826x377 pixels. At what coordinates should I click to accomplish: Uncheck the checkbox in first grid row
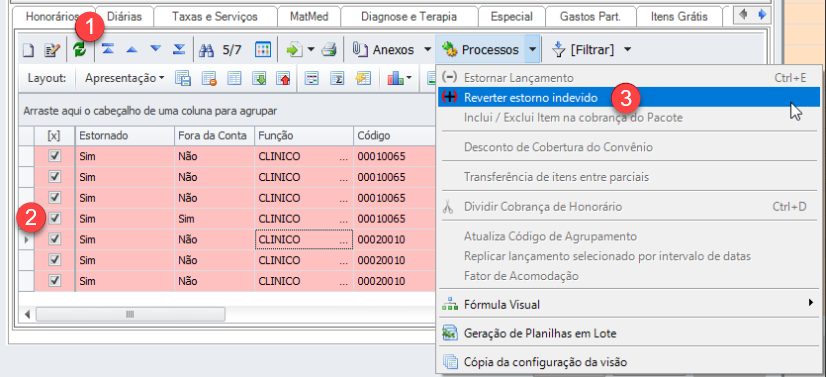55,156
